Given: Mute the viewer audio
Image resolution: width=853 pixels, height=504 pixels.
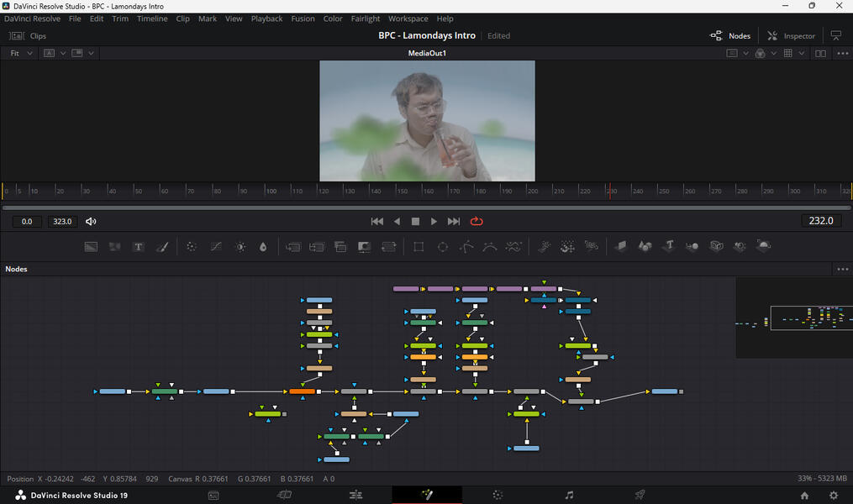Looking at the screenshot, I should tap(91, 221).
